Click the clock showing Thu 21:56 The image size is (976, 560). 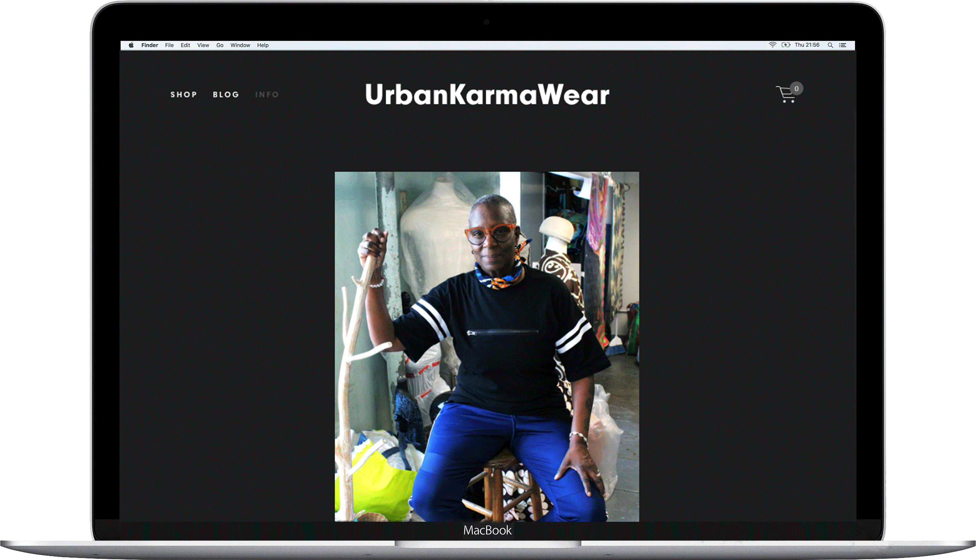808,45
